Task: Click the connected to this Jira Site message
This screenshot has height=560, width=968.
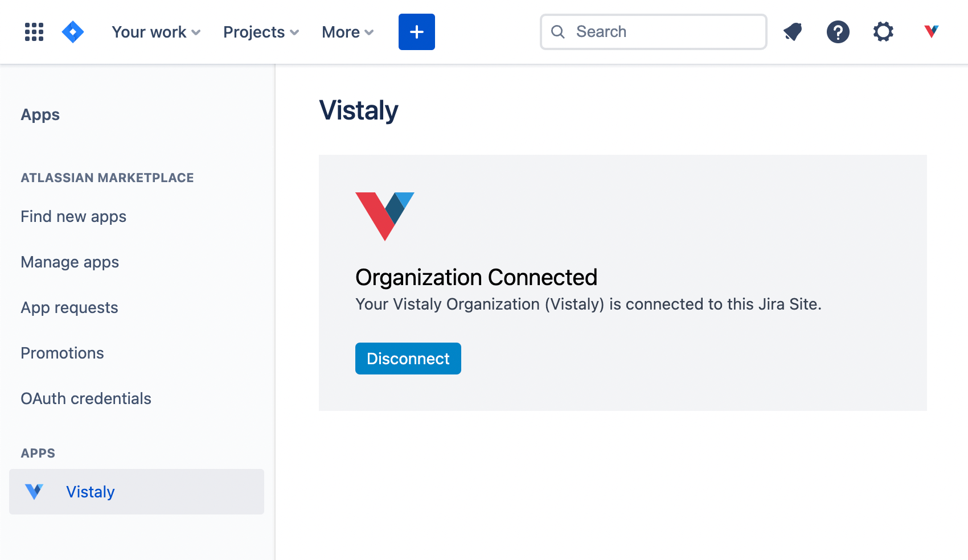Action: [588, 304]
